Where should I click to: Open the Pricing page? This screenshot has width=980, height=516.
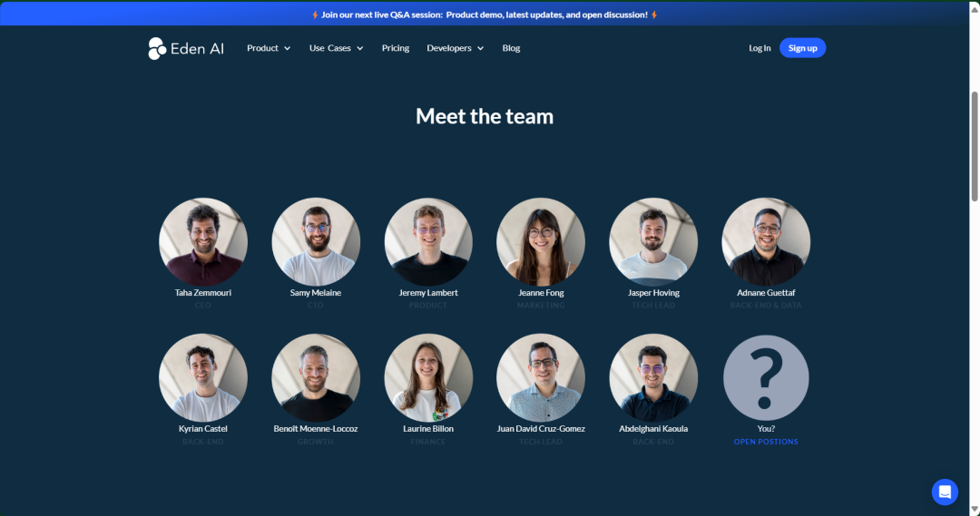[x=396, y=48]
